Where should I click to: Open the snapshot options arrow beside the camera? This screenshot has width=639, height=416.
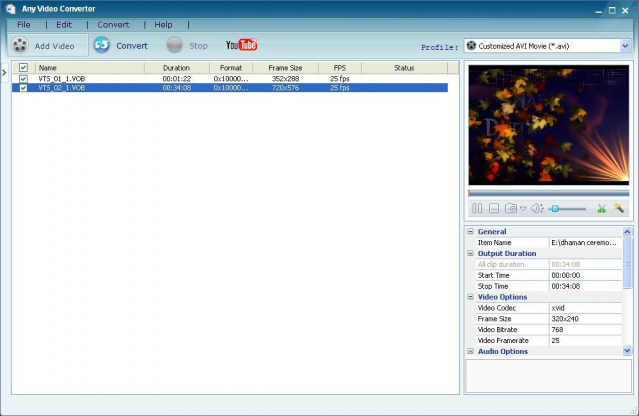(x=523, y=209)
